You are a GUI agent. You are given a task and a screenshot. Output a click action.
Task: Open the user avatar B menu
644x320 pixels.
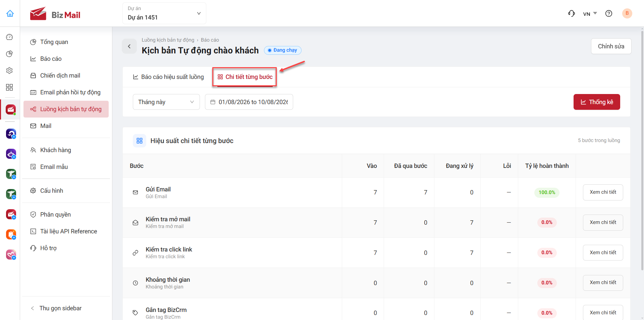click(627, 13)
